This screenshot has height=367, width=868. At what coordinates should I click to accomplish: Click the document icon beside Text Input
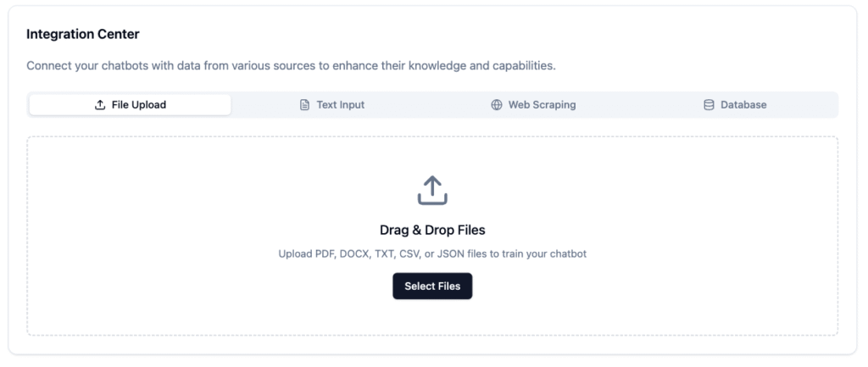[x=304, y=104]
